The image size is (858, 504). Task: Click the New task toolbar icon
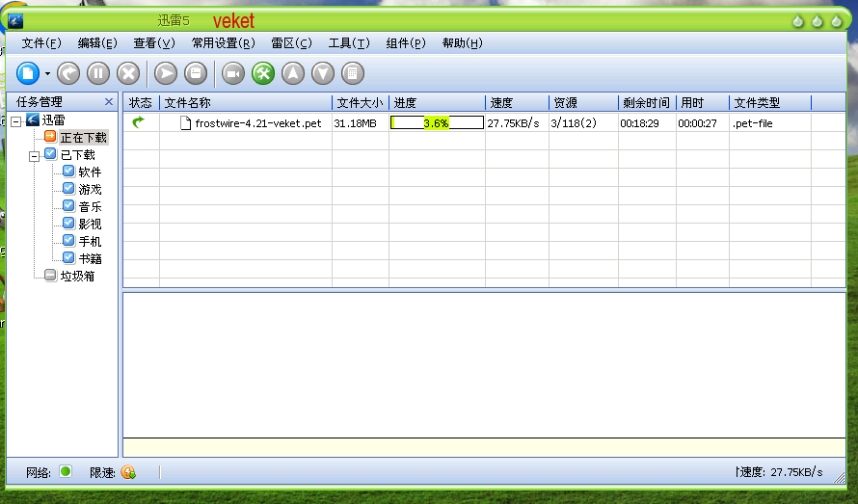click(28, 73)
